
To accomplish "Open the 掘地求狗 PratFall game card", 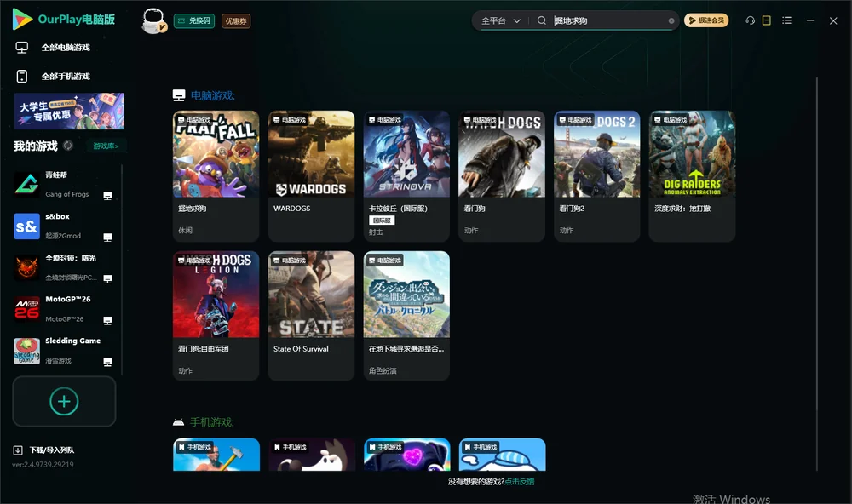I will 216,176.
